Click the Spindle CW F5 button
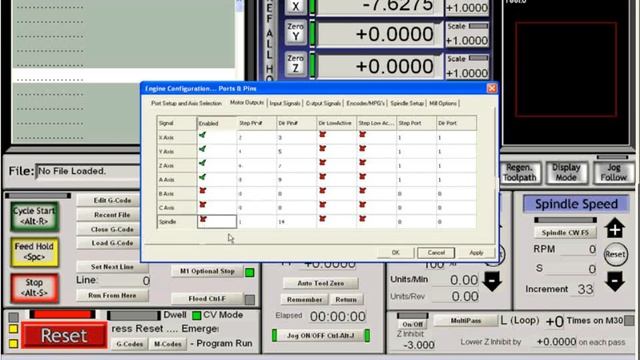640x360 pixels. [565, 232]
